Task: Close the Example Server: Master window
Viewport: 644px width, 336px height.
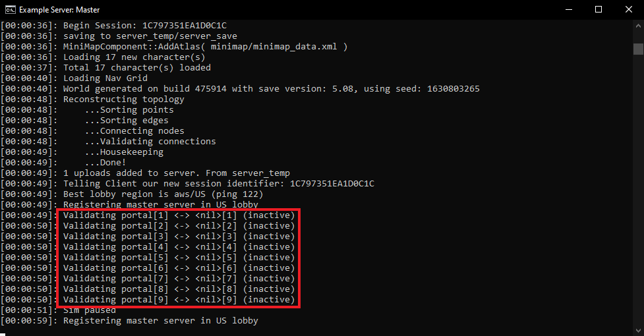Action: (x=628, y=10)
